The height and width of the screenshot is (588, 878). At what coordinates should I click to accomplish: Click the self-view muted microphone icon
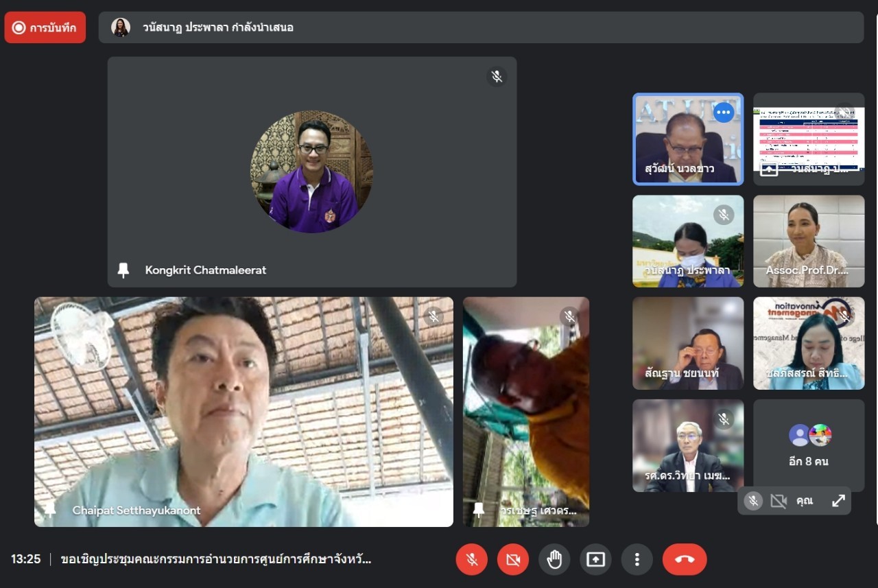[x=753, y=501]
